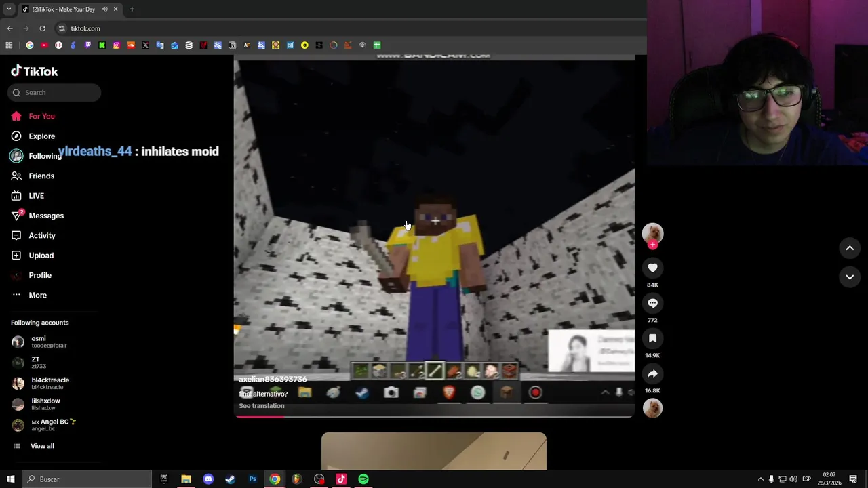The height and width of the screenshot is (488, 868).
Task: Go to previous video with up chevron
Action: (x=850, y=248)
